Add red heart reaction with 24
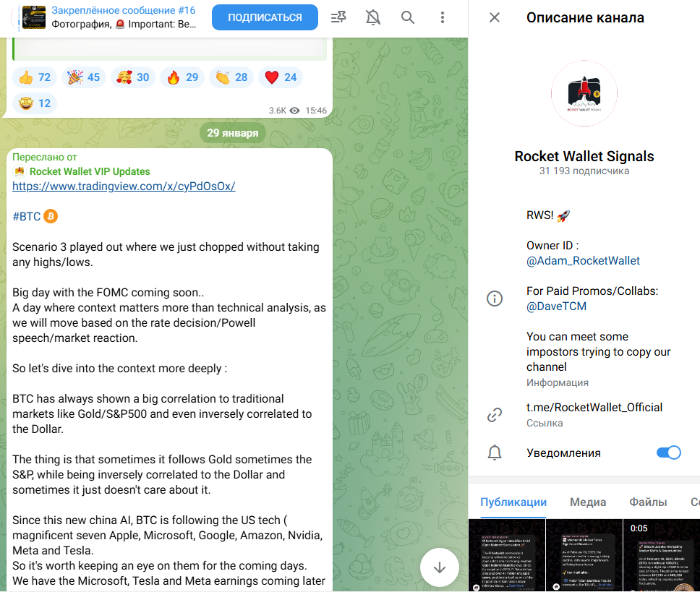This screenshot has height=592, width=700. (x=281, y=77)
